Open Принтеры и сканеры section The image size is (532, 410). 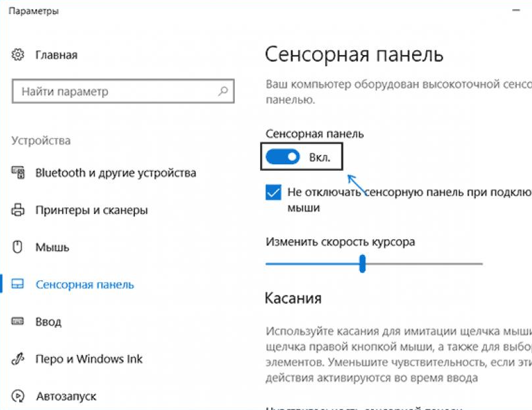tap(91, 211)
